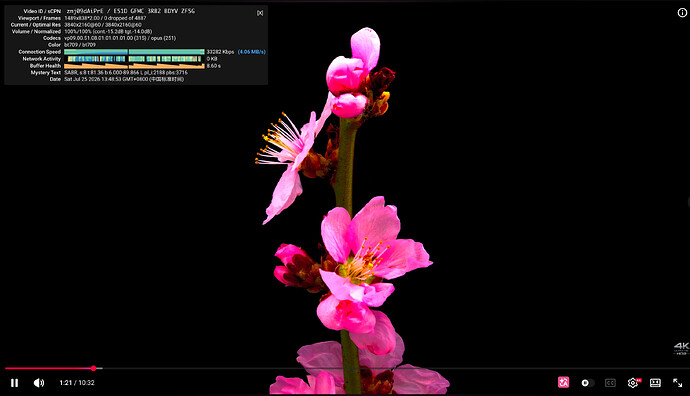Screen dimensions: 690x396
Task: Click the Codecs value vp09 text
Action: 120,38
